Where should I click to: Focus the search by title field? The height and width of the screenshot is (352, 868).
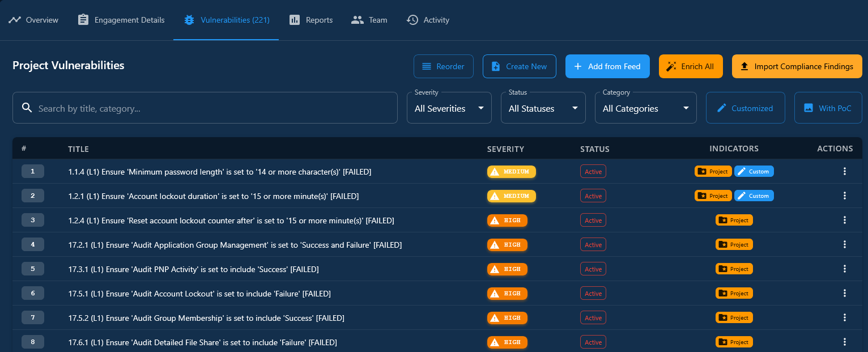click(x=205, y=108)
